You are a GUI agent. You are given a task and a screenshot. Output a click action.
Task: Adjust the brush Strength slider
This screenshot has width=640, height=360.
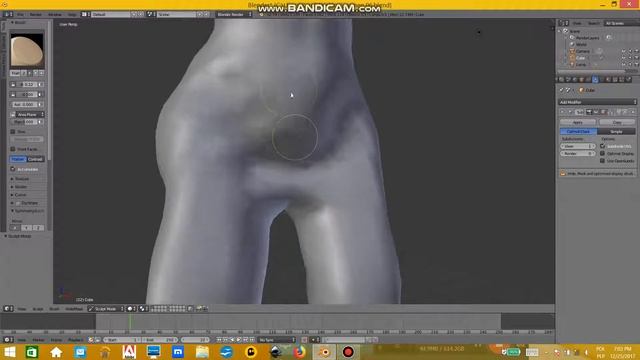tap(27, 95)
